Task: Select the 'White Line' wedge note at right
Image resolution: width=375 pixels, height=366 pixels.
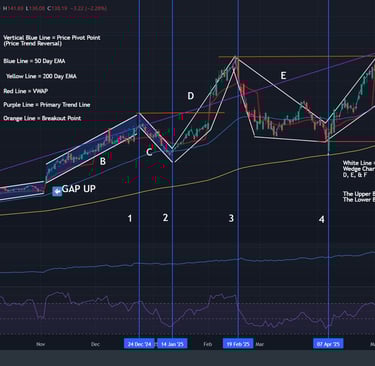Action: click(359, 169)
